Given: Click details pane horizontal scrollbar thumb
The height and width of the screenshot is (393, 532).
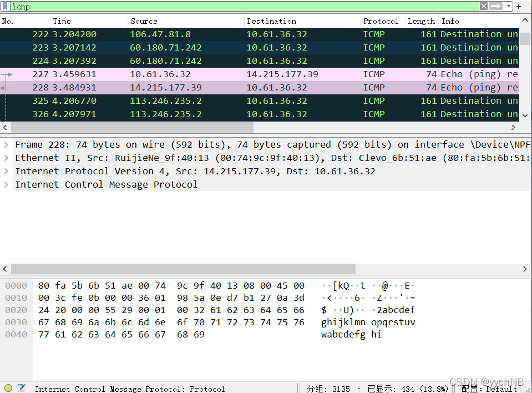Looking at the screenshot, I should 183,269.
